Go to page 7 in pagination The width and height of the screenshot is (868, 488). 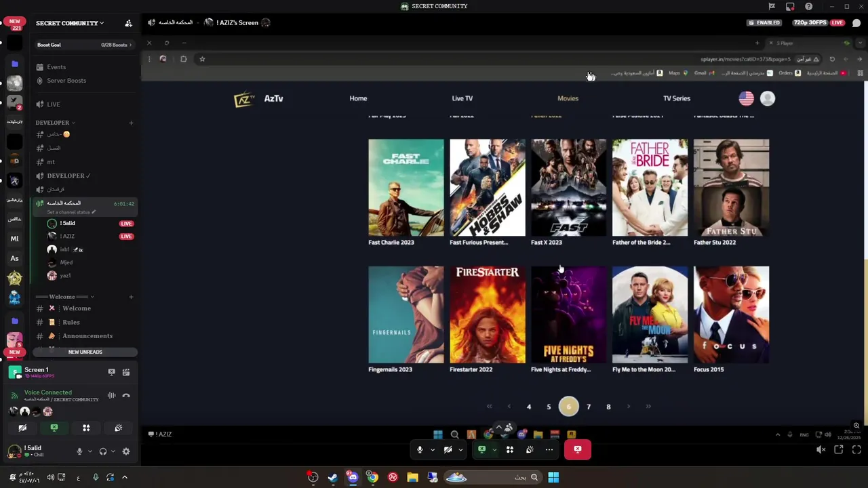(589, 407)
